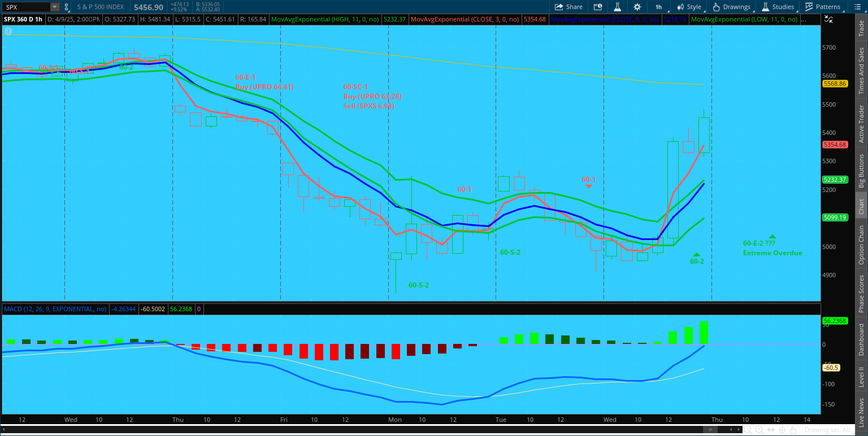The height and width of the screenshot is (436, 868).
Task: Open the Phase Scores side tab
Action: pyautogui.click(x=861, y=294)
